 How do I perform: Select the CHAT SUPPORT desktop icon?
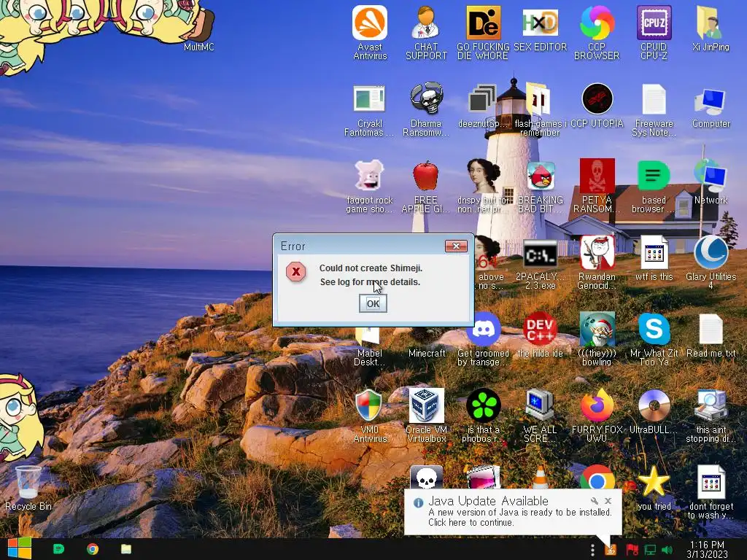pos(426,33)
